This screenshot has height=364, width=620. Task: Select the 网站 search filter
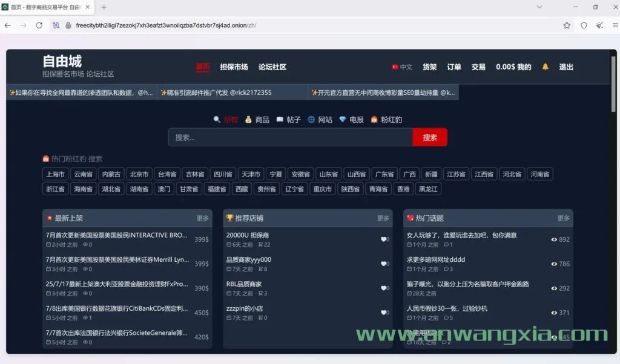[x=320, y=120]
